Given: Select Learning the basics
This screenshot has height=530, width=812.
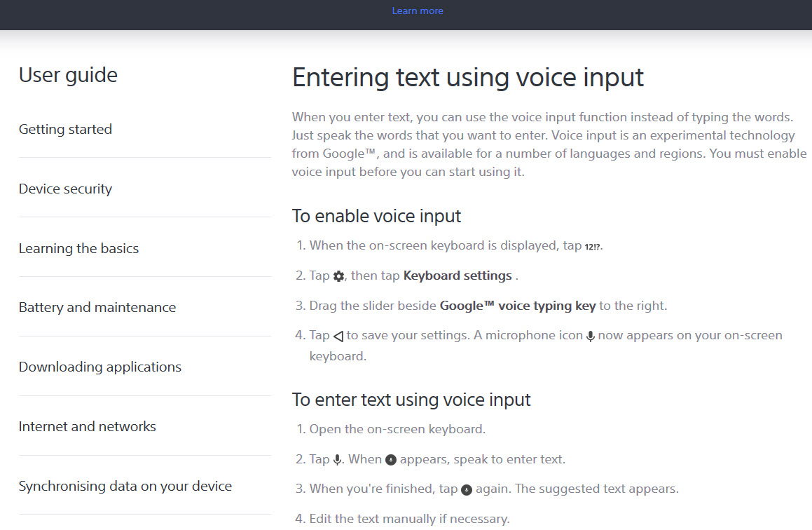Looking at the screenshot, I should (x=78, y=248).
